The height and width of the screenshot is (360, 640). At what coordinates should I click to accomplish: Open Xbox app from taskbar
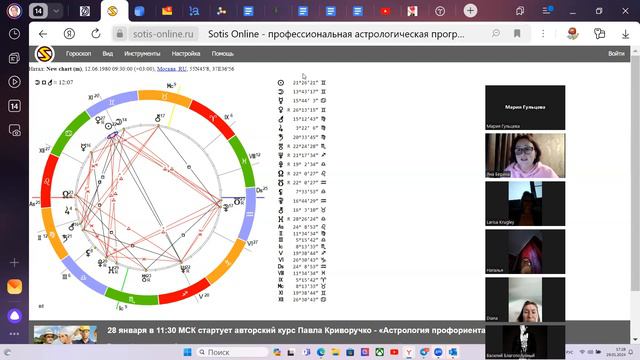[x=380, y=352]
